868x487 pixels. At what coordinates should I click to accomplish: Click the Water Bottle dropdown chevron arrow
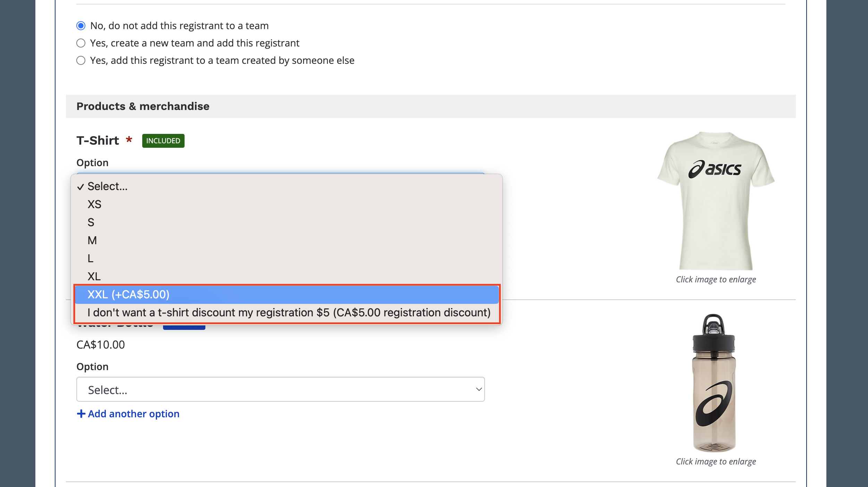479,389
